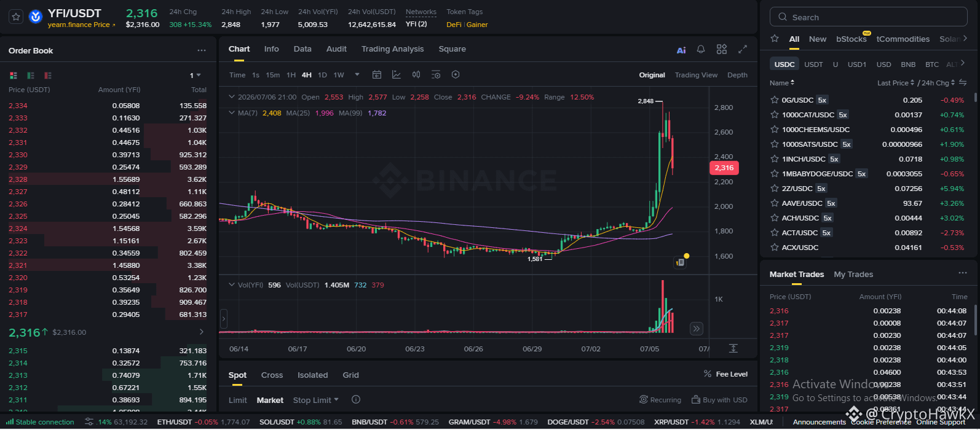The image size is (980, 430).
Task: Click Buy with USD
Action: tap(719, 400)
